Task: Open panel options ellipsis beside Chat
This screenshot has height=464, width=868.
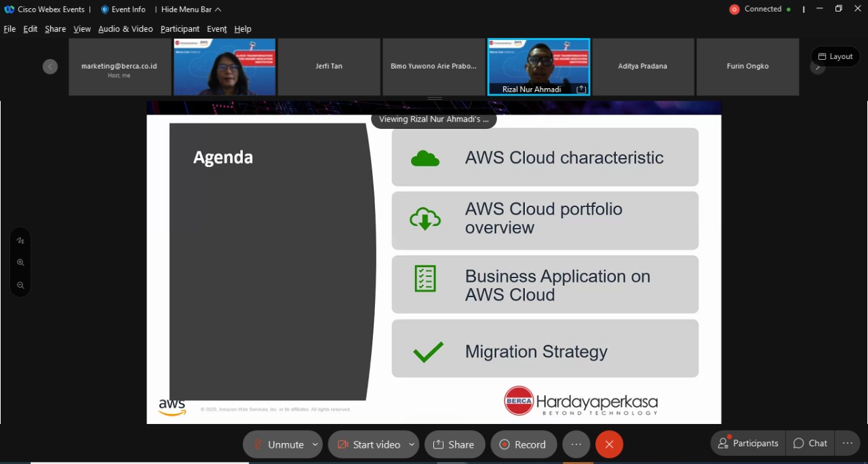Action: 847,443
